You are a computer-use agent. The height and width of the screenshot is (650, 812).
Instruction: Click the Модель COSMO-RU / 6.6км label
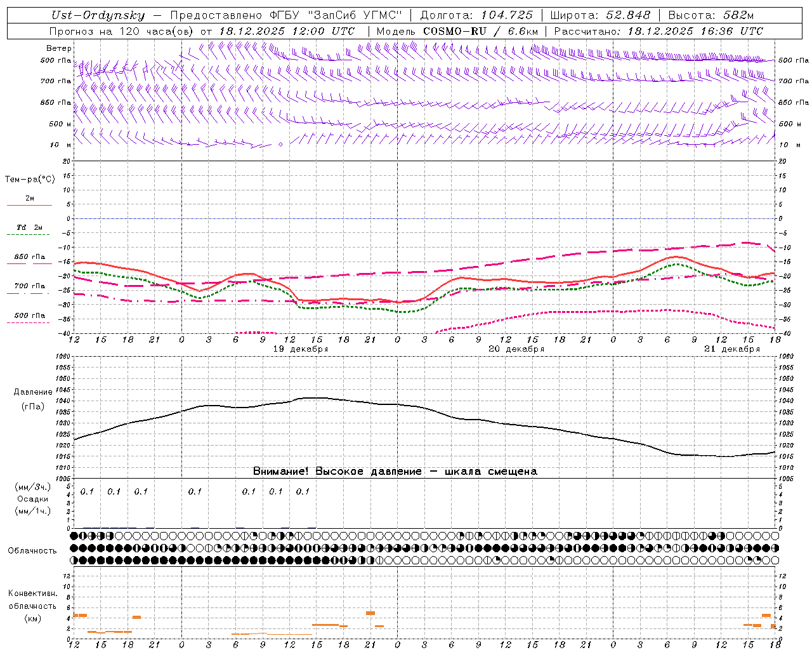457,30
